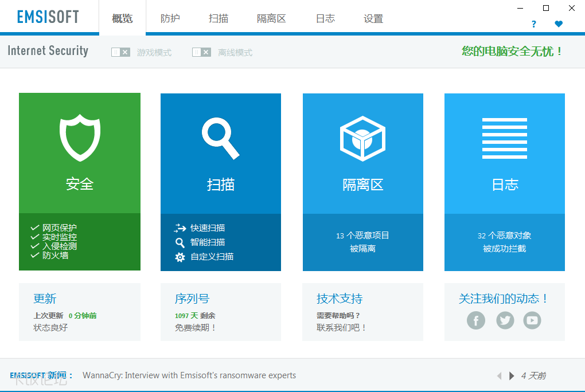585x392 pixels.
Task: Click the white shield icon on 安全 tile
Action: pyautogui.click(x=80, y=138)
